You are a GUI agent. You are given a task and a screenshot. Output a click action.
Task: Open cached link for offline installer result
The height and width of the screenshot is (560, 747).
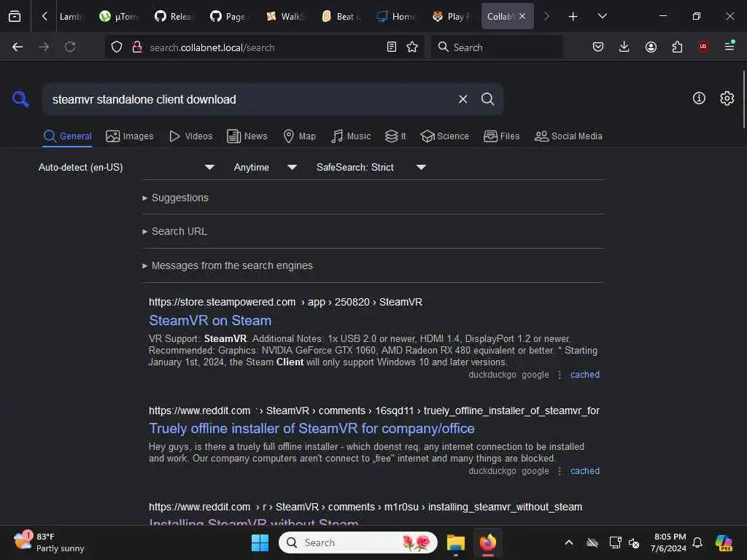click(x=585, y=471)
